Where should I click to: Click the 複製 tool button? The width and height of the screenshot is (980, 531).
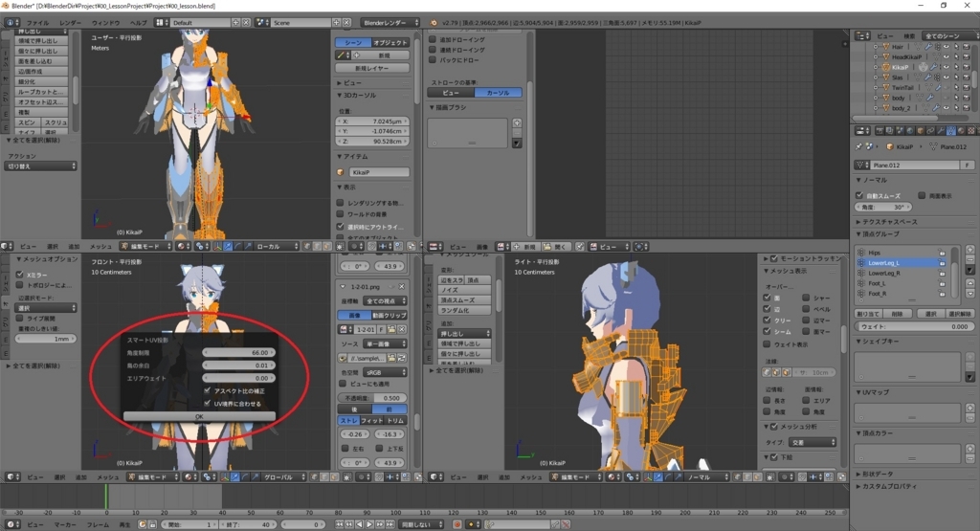coord(41,112)
